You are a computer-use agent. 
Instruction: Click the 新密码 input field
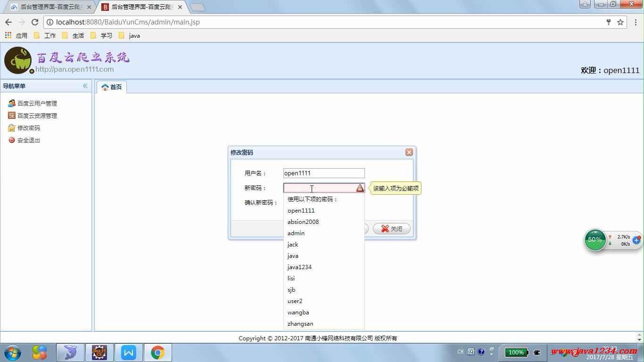(324, 188)
